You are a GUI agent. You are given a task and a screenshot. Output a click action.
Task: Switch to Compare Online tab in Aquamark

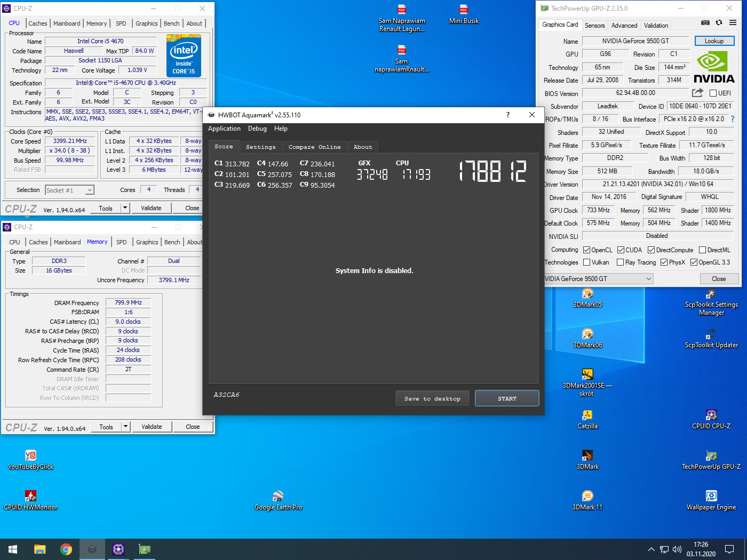click(314, 147)
